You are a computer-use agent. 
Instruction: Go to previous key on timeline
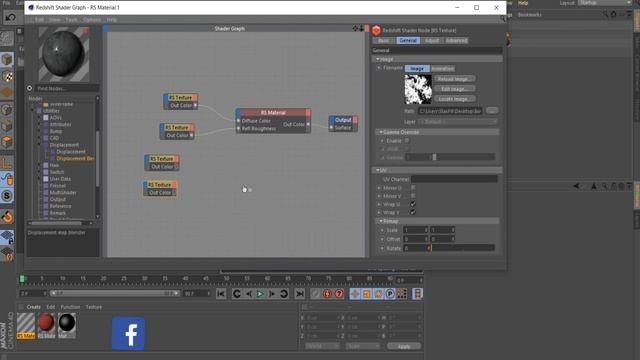click(x=237, y=294)
